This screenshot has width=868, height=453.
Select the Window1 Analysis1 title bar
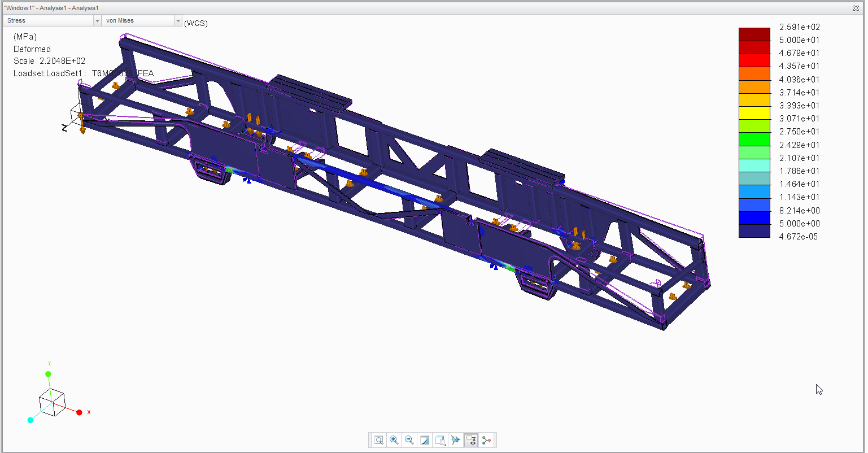tap(51, 8)
